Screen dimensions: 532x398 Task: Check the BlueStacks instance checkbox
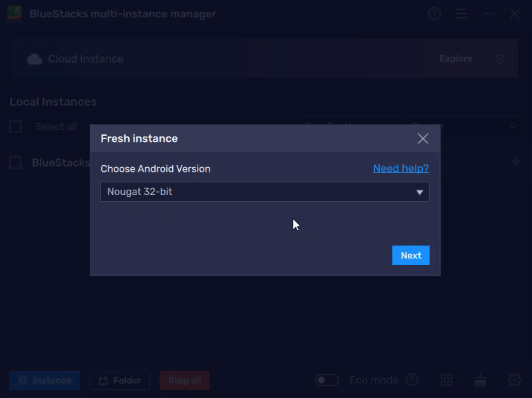15,162
